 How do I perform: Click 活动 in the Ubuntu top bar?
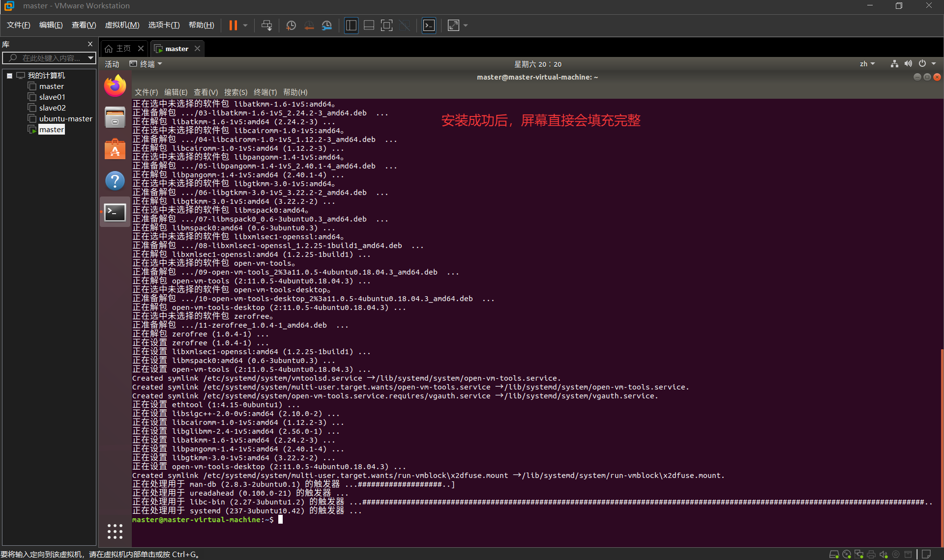(x=111, y=63)
